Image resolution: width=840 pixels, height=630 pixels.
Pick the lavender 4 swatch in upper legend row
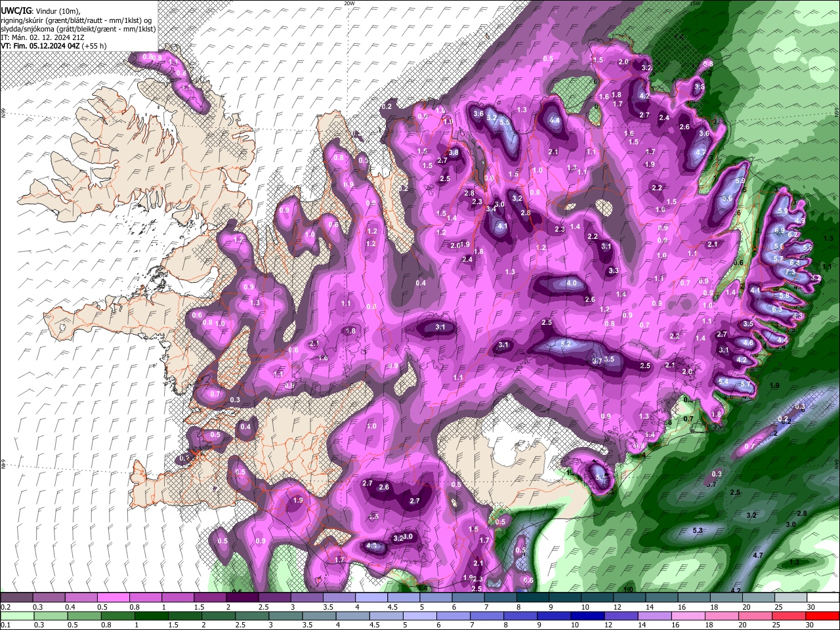(x=371, y=597)
